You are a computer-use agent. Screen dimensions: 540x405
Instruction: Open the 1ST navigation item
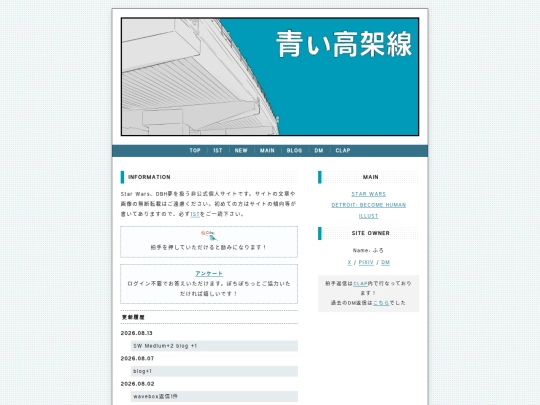click(218, 150)
